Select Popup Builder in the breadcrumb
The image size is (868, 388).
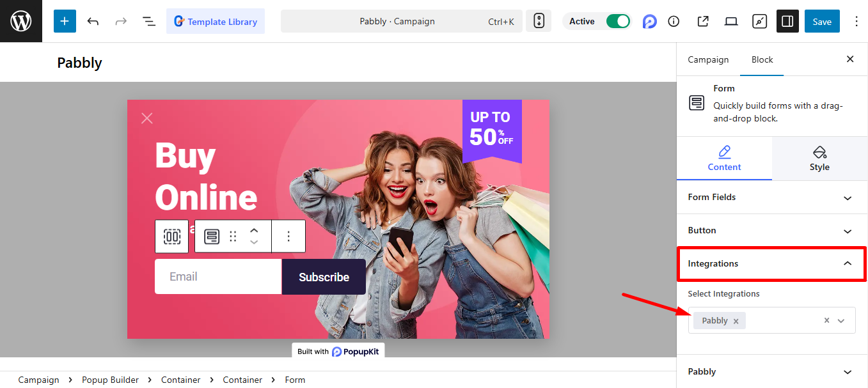tap(110, 380)
